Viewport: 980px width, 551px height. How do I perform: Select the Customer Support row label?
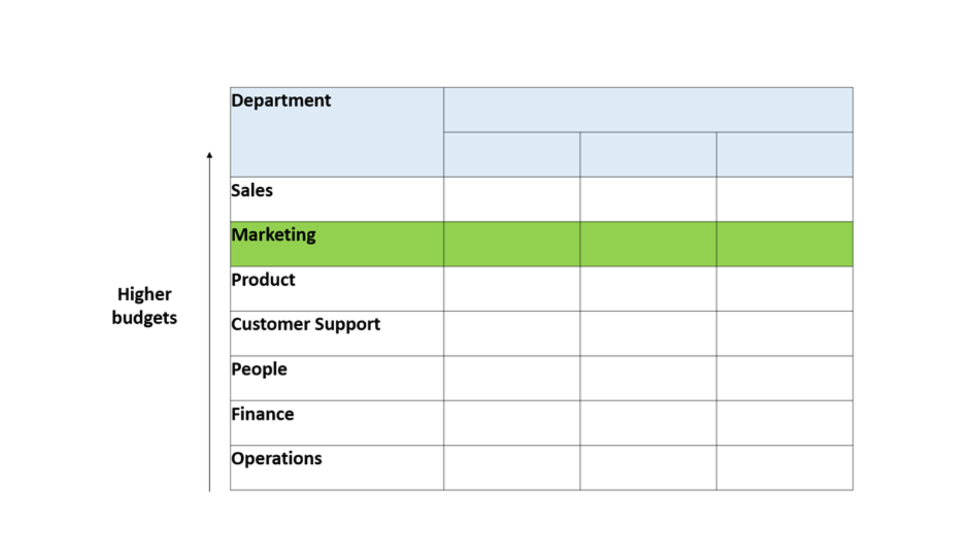pyautogui.click(x=337, y=333)
